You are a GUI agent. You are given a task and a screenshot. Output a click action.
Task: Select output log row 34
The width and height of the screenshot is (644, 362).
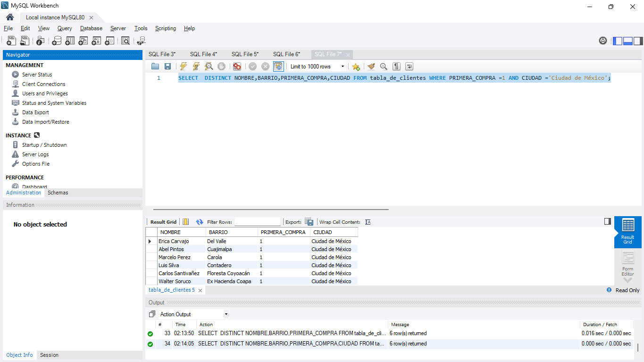(389, 344)
